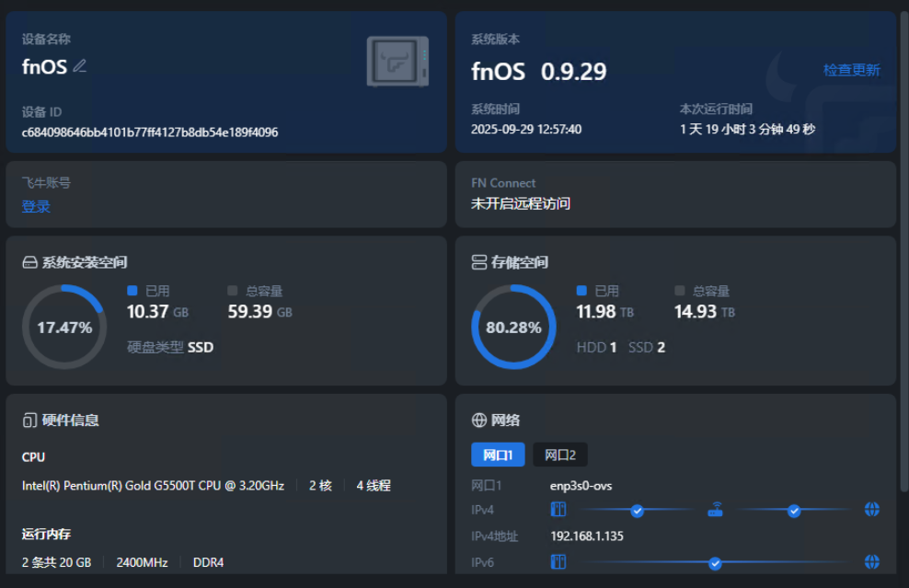Click the gray 总容量 swatch under 存储空间

[x=680, y=291]
